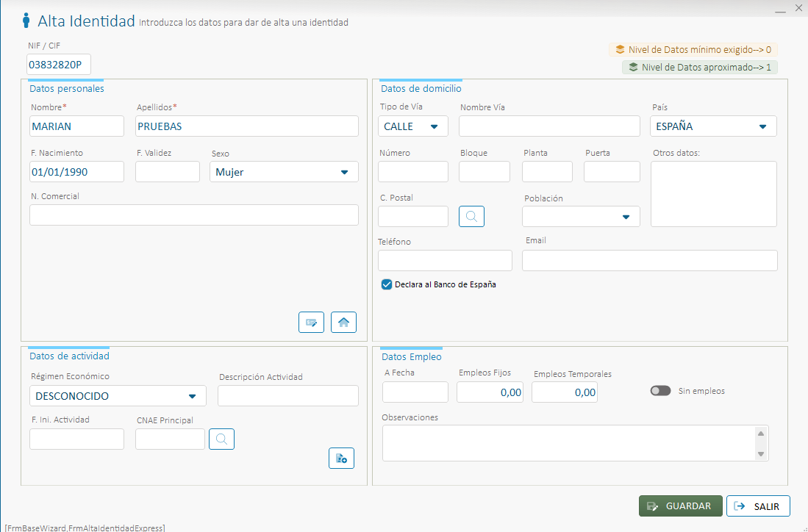Toggle the Sin empleos switch
The image size is (808, 532).
tap(661, 391)
